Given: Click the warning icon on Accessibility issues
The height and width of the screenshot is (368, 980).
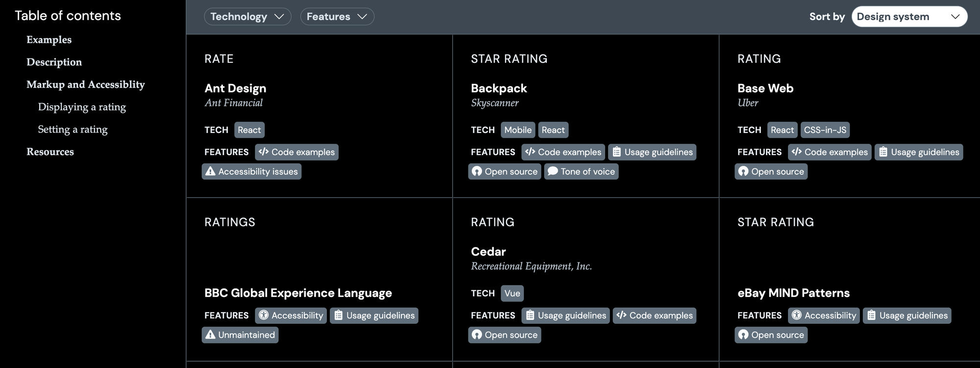Looking at the screenshot, I should (x=210, y=171).
